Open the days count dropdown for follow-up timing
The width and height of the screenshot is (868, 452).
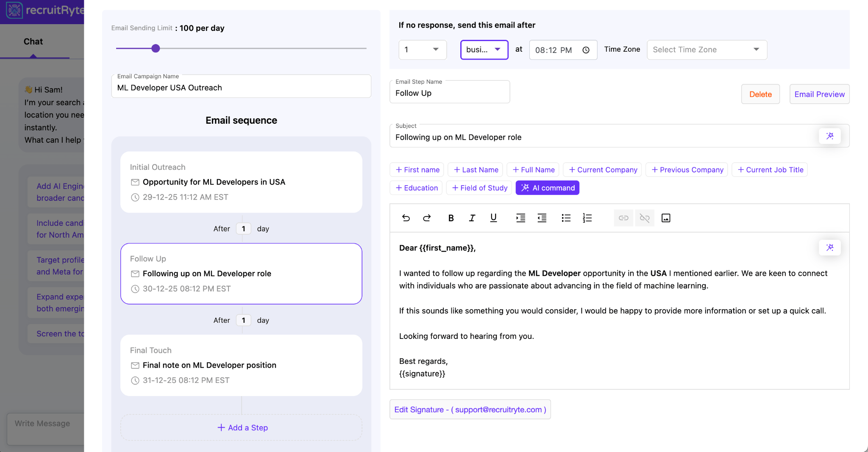(x=422, y=50)
